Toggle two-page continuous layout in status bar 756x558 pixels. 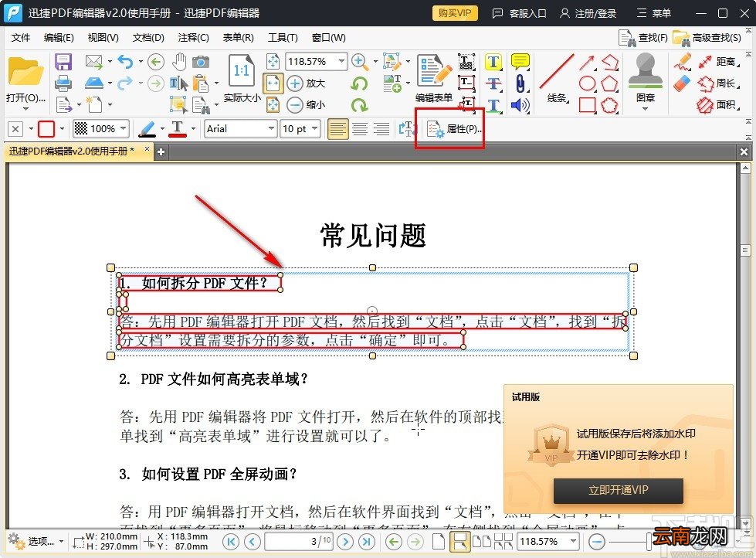503,542
